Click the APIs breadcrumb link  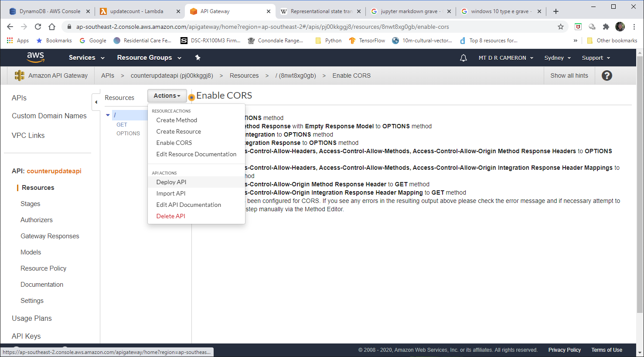pos(108,76)
